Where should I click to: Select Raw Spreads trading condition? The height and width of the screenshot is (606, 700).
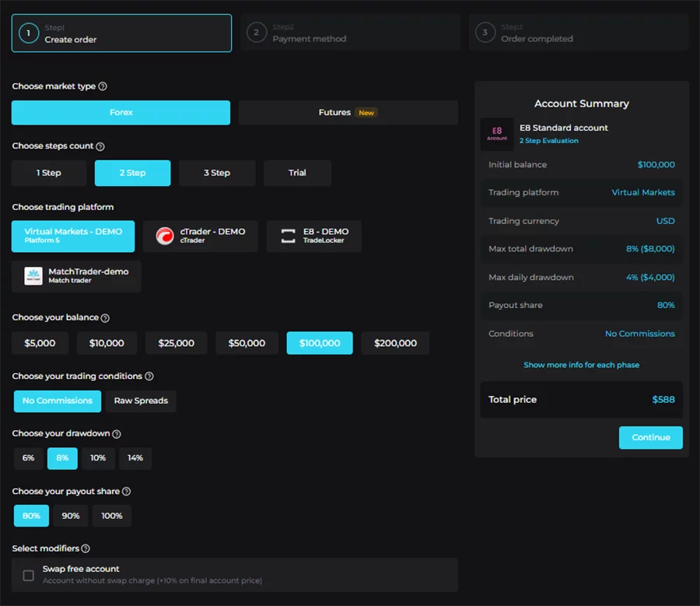141,401
